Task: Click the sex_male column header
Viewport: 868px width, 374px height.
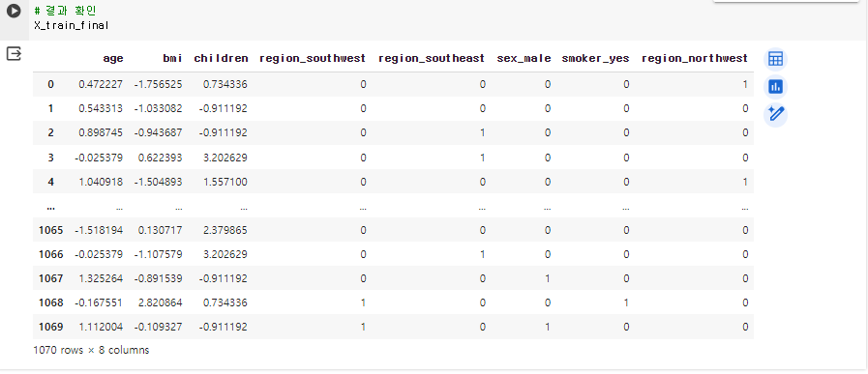Action: (x=524, y=58)
